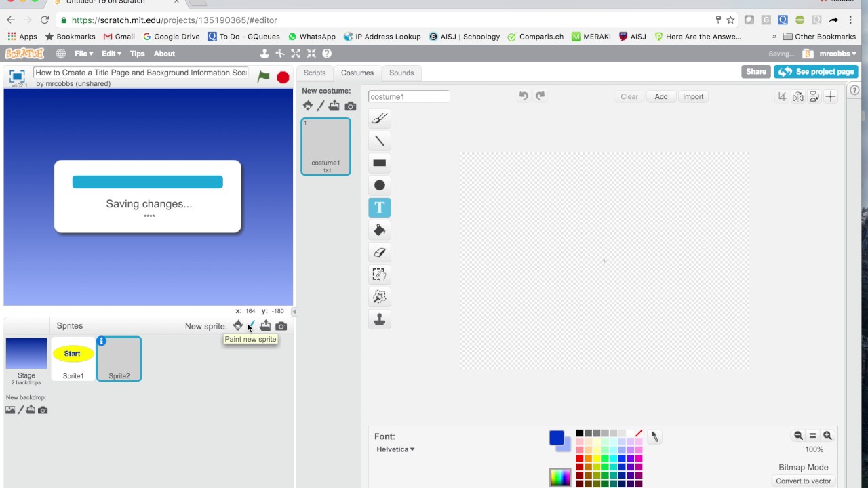Click the Share button

756,71
